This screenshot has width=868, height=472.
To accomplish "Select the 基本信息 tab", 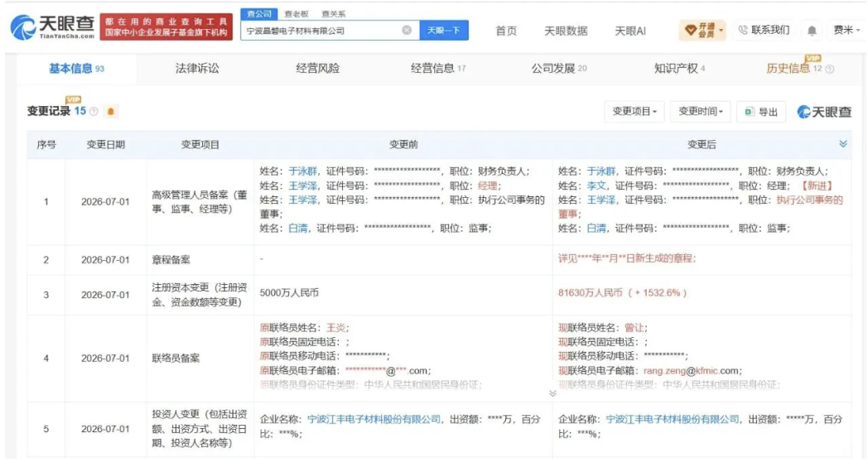I will pyautogui.click(x=76, y=69).
